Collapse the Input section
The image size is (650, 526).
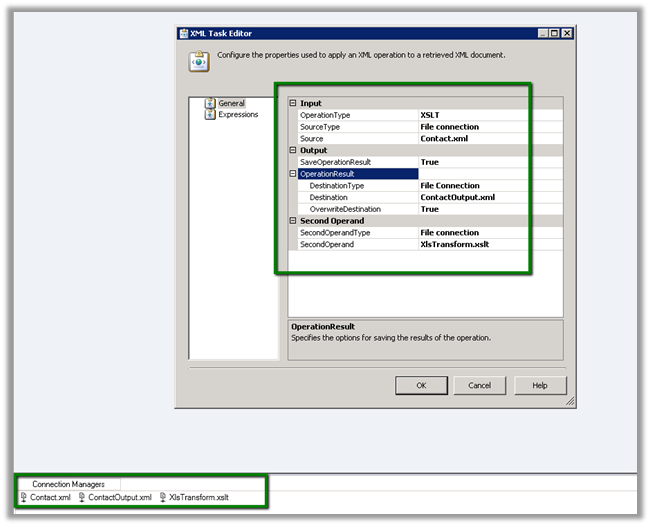click(x=293, y=103)
